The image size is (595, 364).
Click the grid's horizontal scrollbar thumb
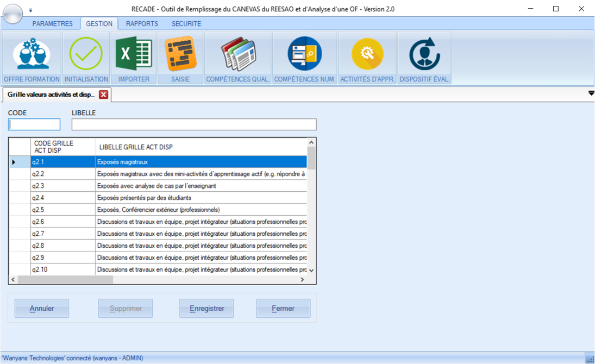[x=65, y=280]
